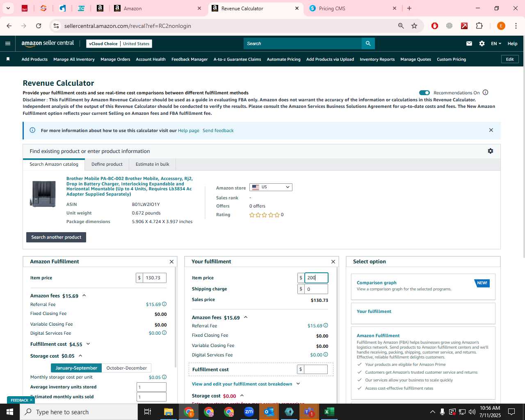Switch to Search Amazon catalog tab
Image resolution: width=525 pixels, height=420 pixels.
click(x=54, y=164)
